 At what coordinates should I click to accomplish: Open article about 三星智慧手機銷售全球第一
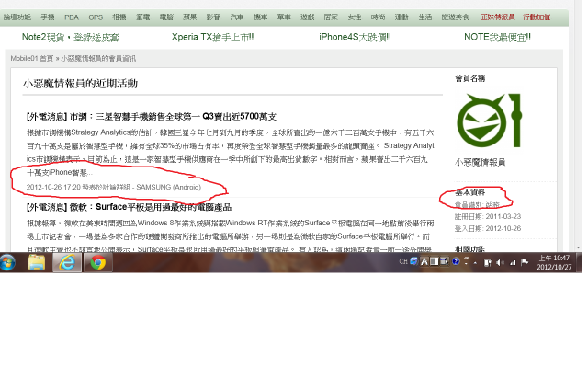click(x=151, y=117)
